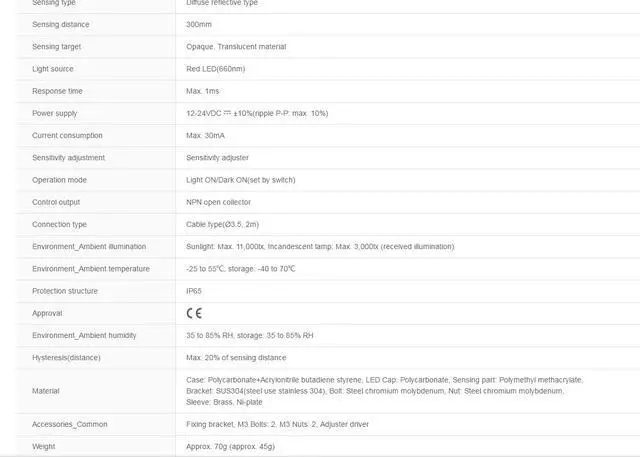Click the "Connection type" row label
Image resolution: width=640 pixels, height=457 pixels.
pos(59,224)
